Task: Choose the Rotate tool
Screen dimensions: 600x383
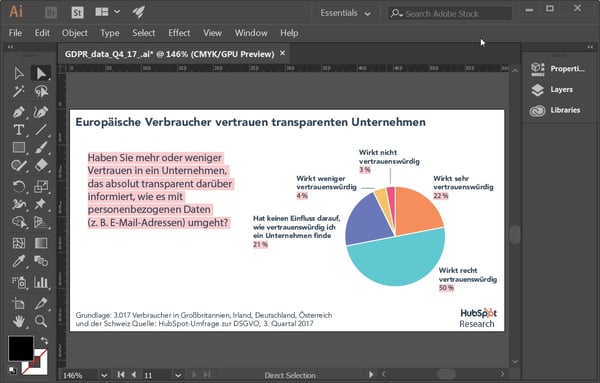Action: pyautogui.click(x=18, y=186)
